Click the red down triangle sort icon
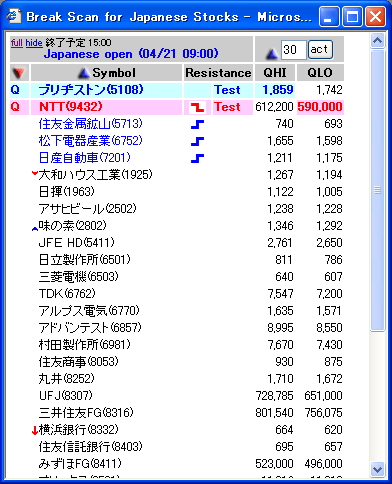This screenshot has height=484, width=392. click(x=19, y=73)
